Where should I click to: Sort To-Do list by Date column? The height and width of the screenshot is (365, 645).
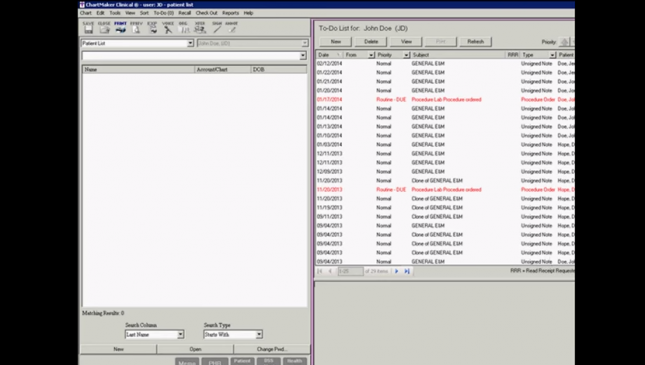pos(329,55)
